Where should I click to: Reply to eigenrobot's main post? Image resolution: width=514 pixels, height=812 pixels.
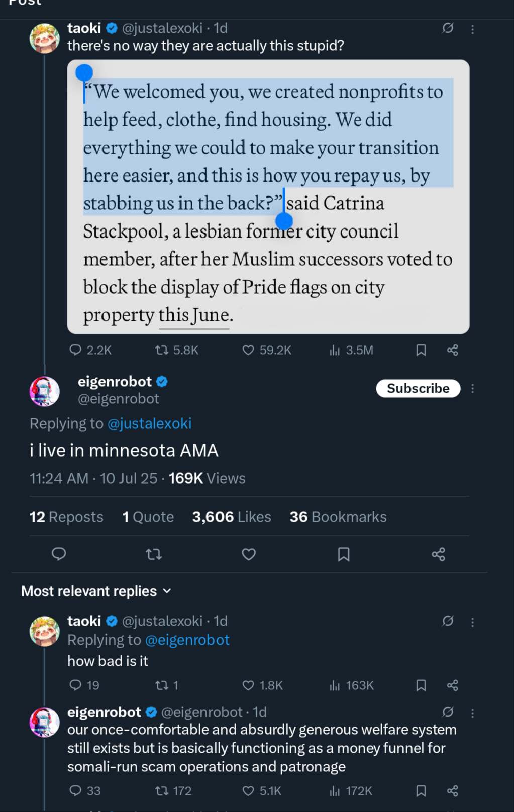pos(59,554)
